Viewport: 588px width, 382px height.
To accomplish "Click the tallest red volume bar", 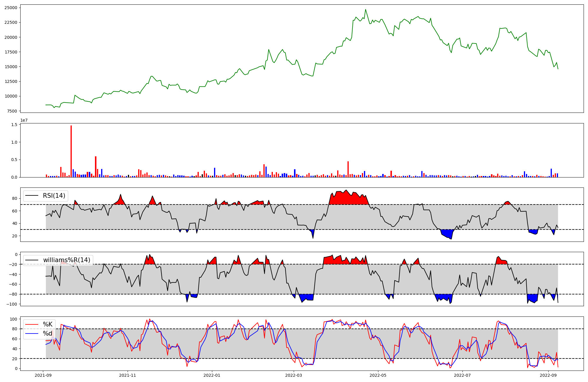I will coord(71,151).
